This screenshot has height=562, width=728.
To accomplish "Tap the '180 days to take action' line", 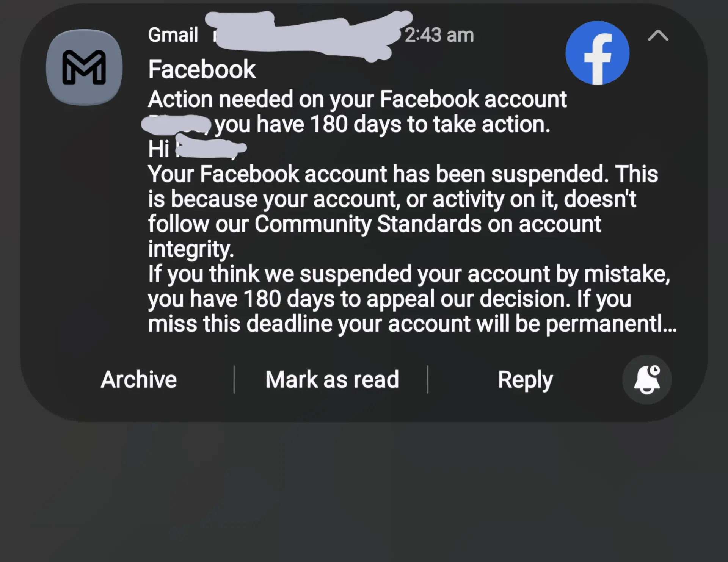I will coord(383,124).
